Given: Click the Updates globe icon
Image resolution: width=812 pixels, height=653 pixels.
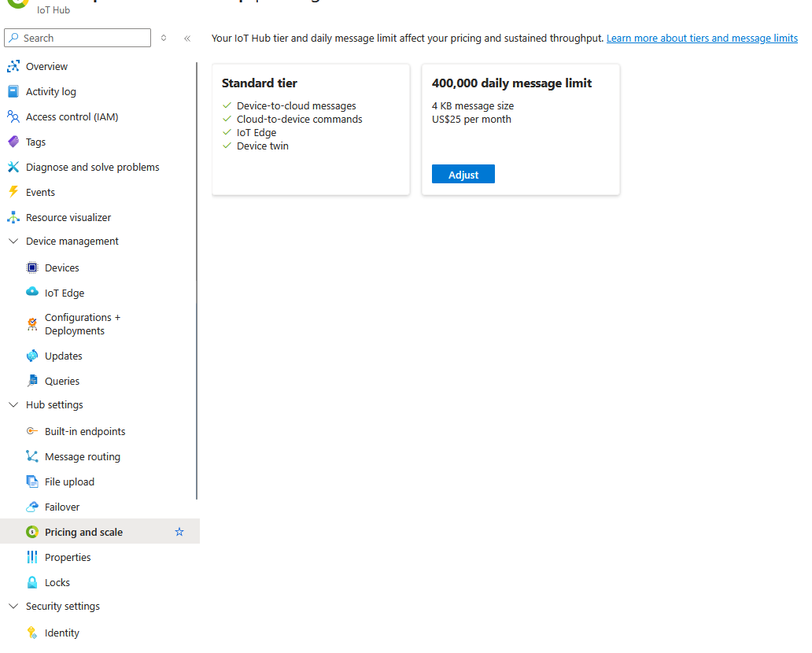Looking at the screenshot, I should (32, 356).
